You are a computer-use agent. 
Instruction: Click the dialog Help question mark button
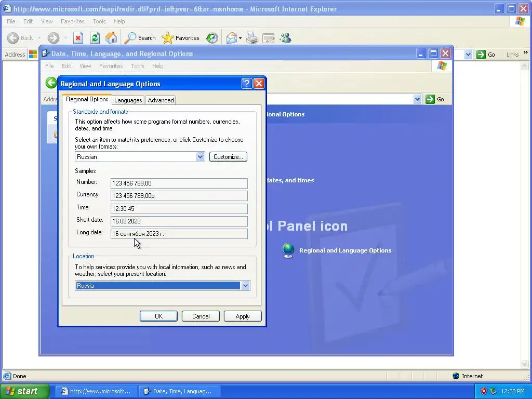tap(247, 84)
